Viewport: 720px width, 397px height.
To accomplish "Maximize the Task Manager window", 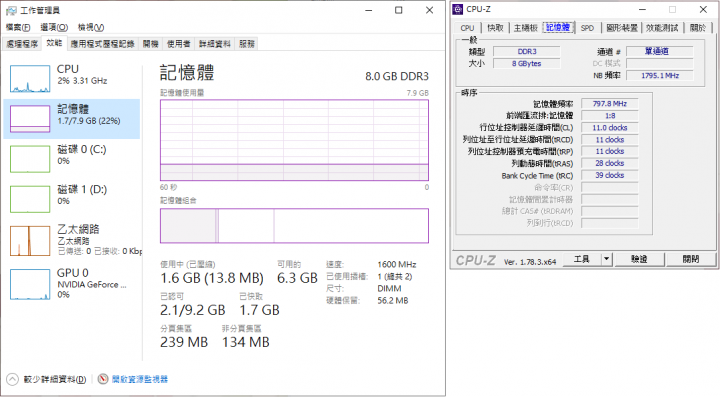I will (399, 10).
